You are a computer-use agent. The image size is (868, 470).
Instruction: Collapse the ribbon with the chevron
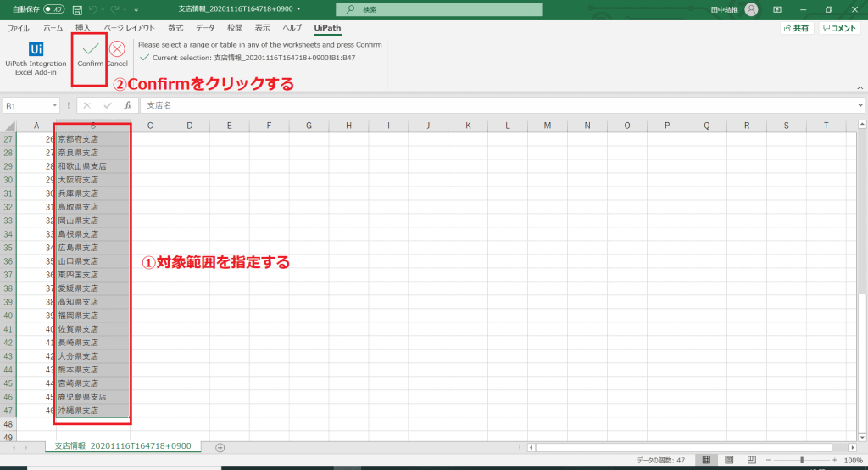pyautogui.click(x=860, y=88)
